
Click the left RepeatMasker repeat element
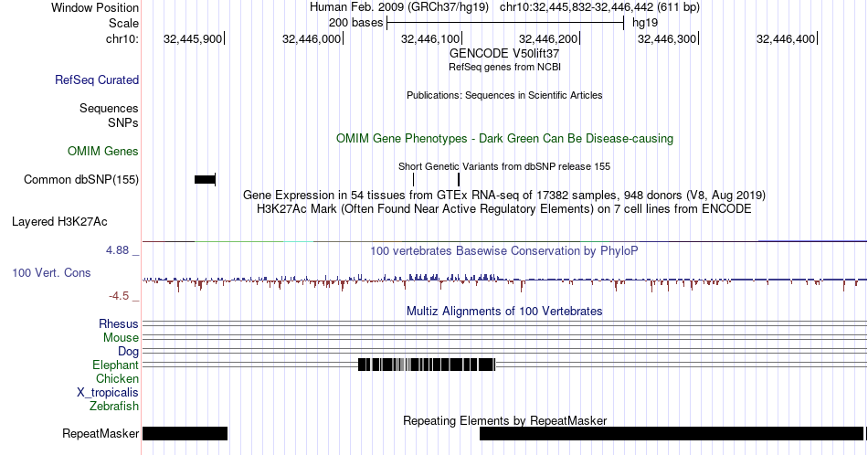point(185,433)
